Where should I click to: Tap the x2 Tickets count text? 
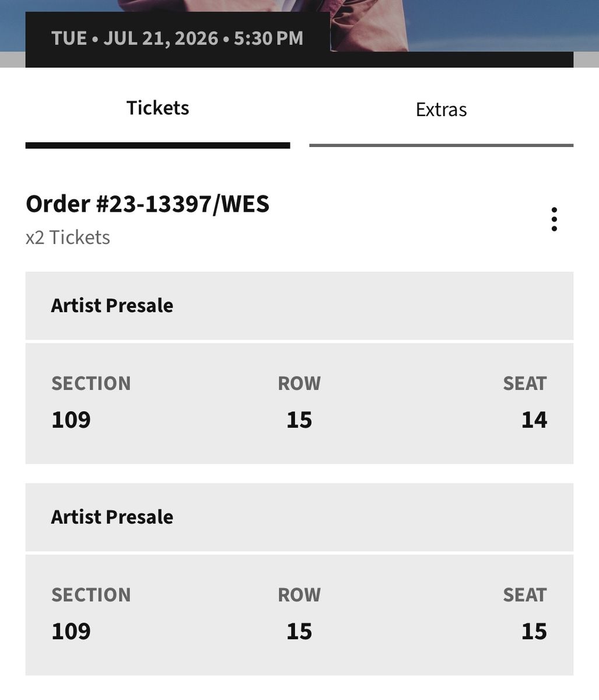pos(68,237)
